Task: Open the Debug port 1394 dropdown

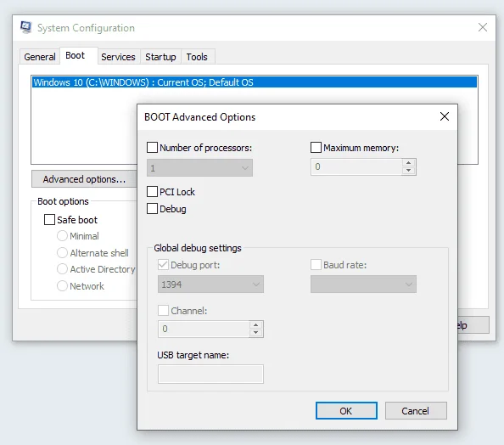Action: point(210,284)
